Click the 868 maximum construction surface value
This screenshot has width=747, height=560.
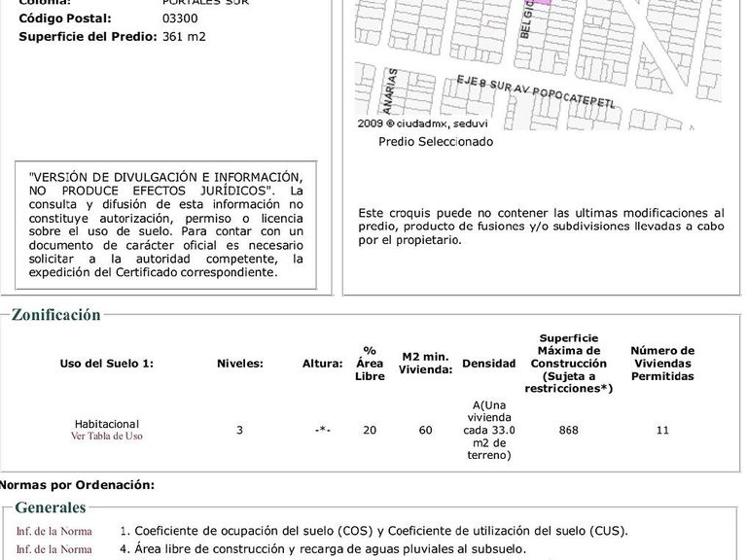coord(568,430)
